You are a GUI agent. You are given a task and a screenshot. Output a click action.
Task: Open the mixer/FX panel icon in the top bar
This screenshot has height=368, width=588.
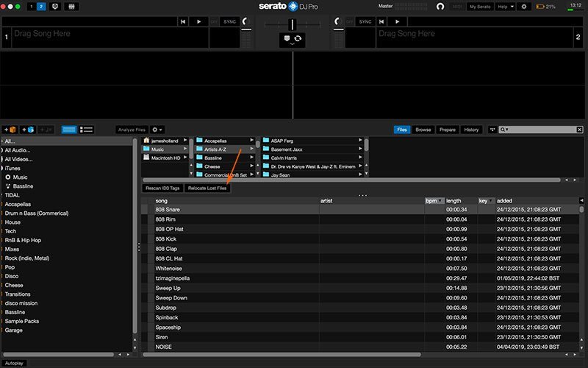pos(71,7)
